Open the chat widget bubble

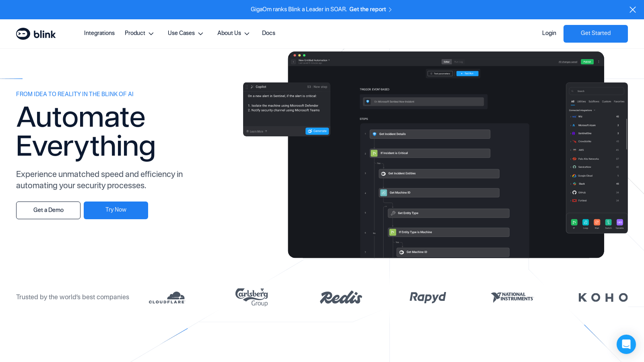coord(626,344)
